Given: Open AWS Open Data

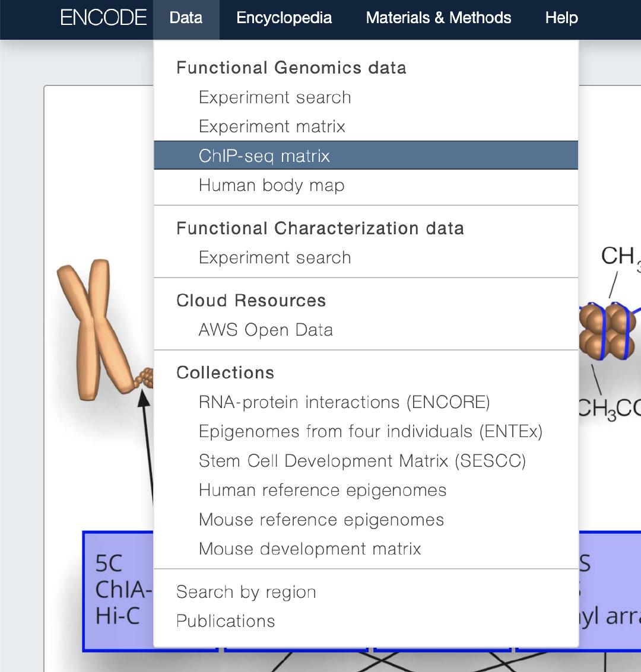Looking at the screenshot, I should (x=265, y=330).
